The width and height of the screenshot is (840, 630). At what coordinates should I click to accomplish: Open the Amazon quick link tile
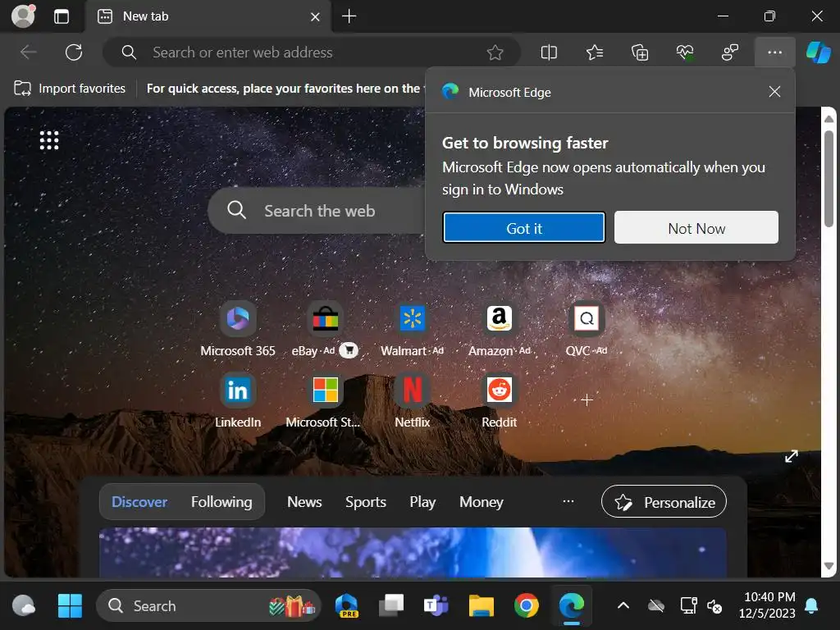tap(500, 329)
